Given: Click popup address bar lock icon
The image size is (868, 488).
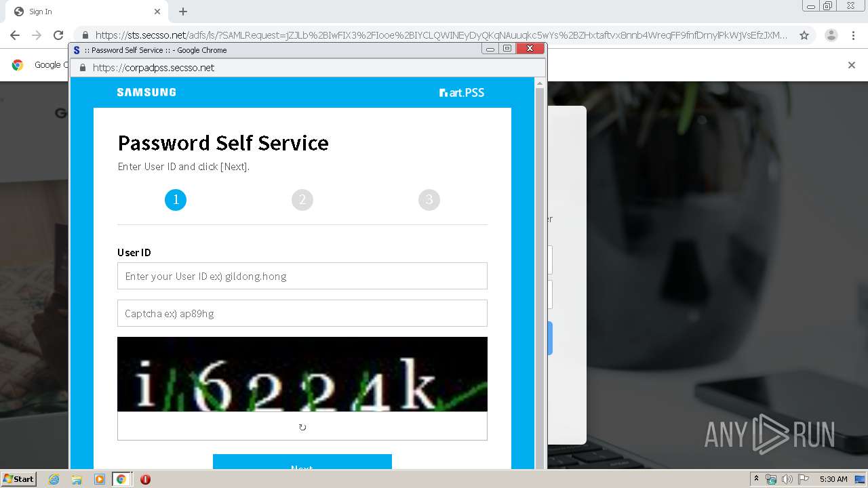Looking at the screenshot, I should 83,68.
